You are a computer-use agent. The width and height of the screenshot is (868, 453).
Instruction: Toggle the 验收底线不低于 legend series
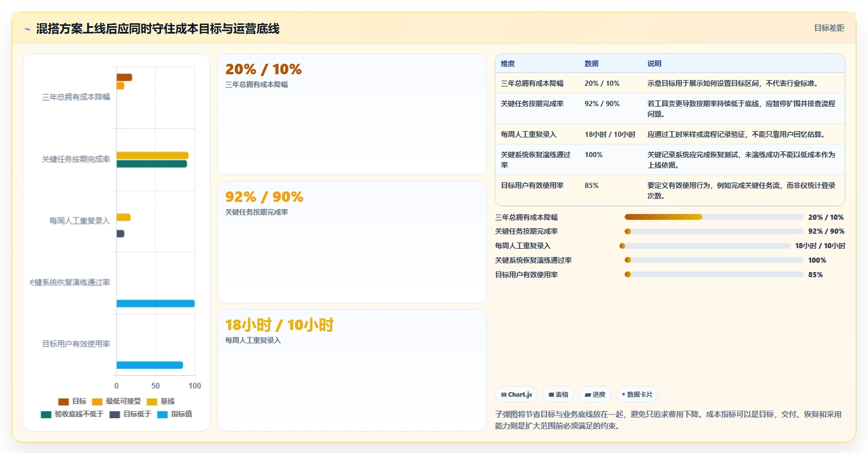[x=72, y=414]
